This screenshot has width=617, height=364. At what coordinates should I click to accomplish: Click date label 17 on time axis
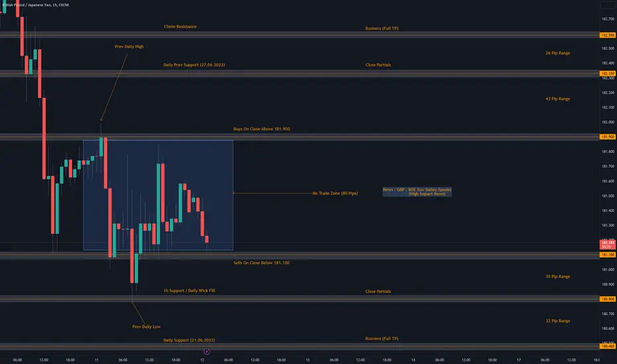click(x=518, y=359)
